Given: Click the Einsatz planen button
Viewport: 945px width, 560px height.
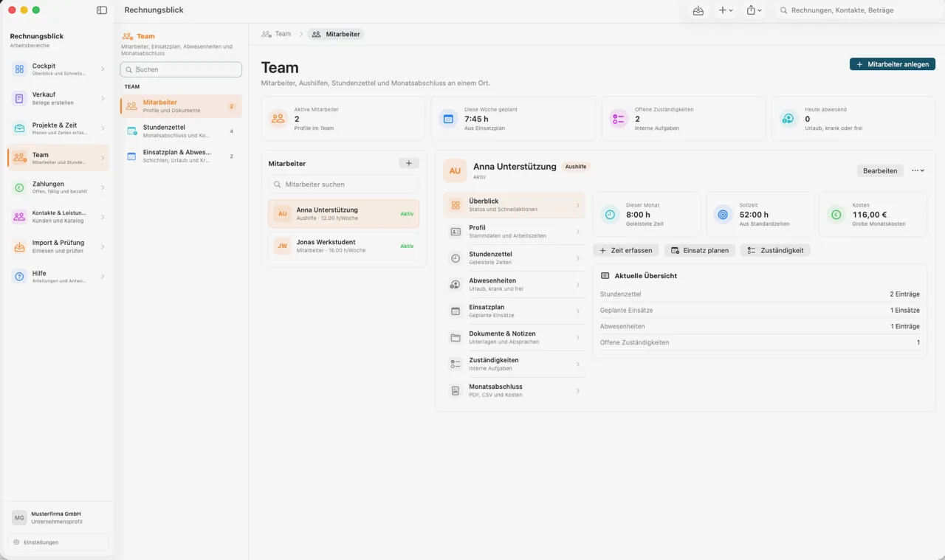Looking at the screenshot, I should 700,250.
